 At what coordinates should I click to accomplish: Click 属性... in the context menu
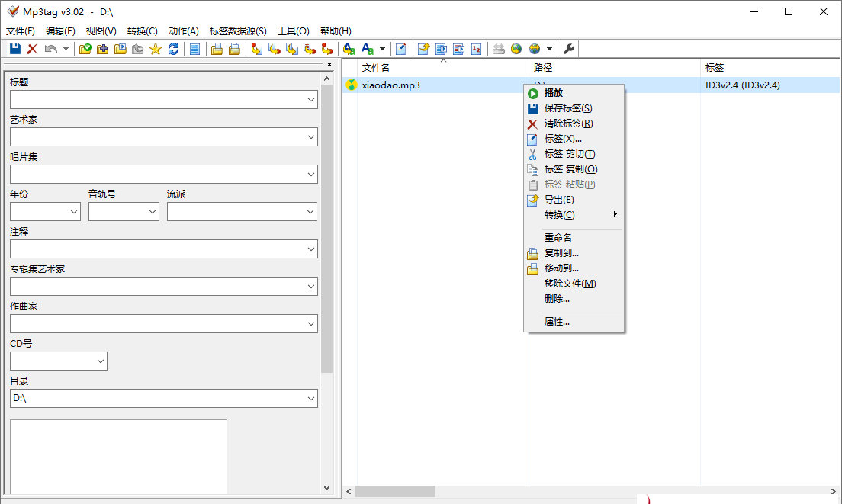[x=557, y=322]
